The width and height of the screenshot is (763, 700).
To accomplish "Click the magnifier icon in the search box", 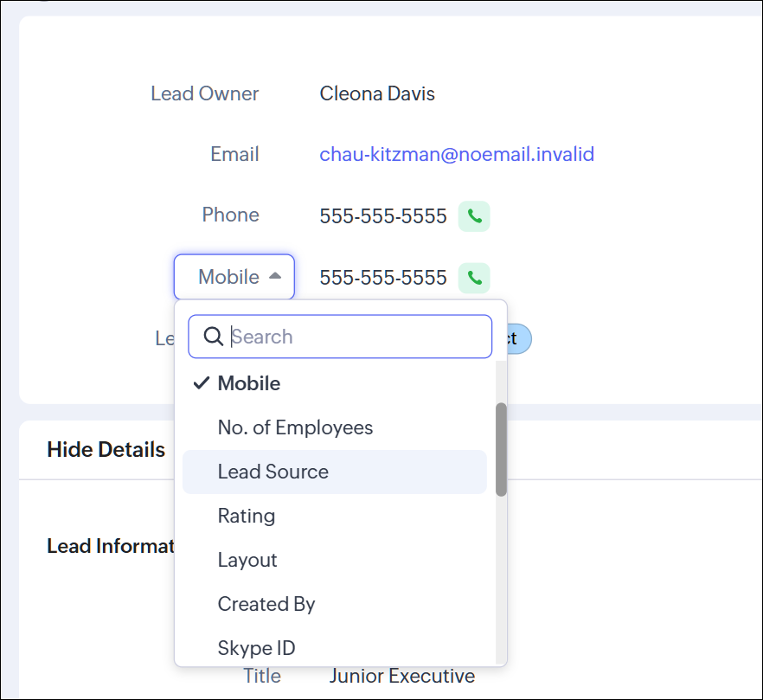I will (x=213, y=337).
